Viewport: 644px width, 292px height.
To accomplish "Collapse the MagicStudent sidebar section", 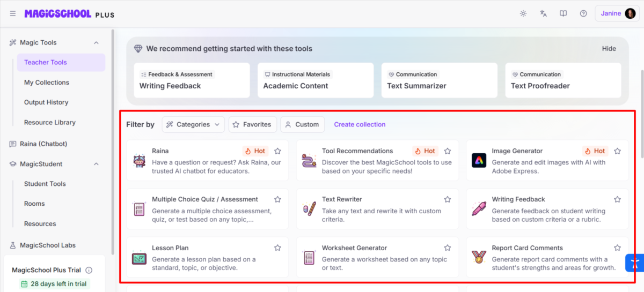I will point(96,164).
